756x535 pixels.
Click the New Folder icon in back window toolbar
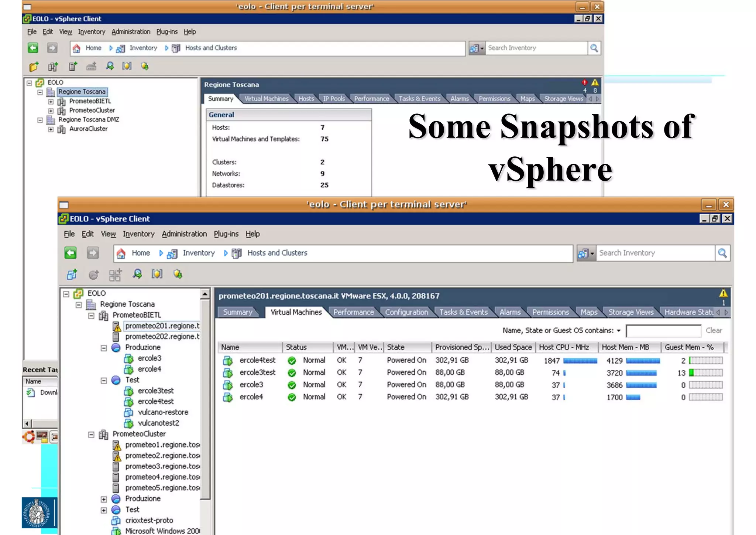point(34,67)
